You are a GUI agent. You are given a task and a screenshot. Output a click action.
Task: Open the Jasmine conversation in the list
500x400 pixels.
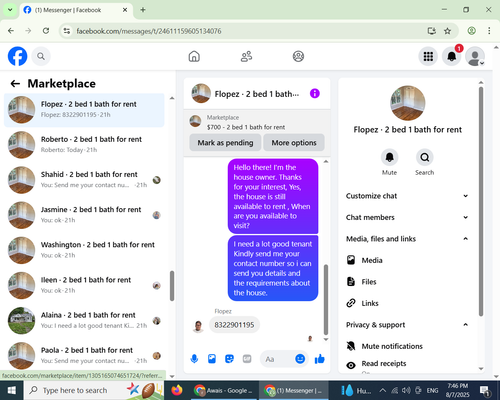pyautogui.click(x=84, y=215)
